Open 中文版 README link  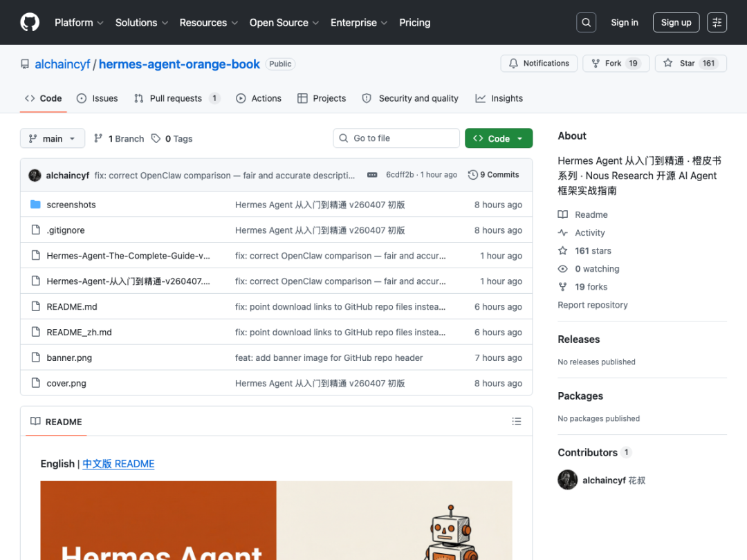pos(118,464)
